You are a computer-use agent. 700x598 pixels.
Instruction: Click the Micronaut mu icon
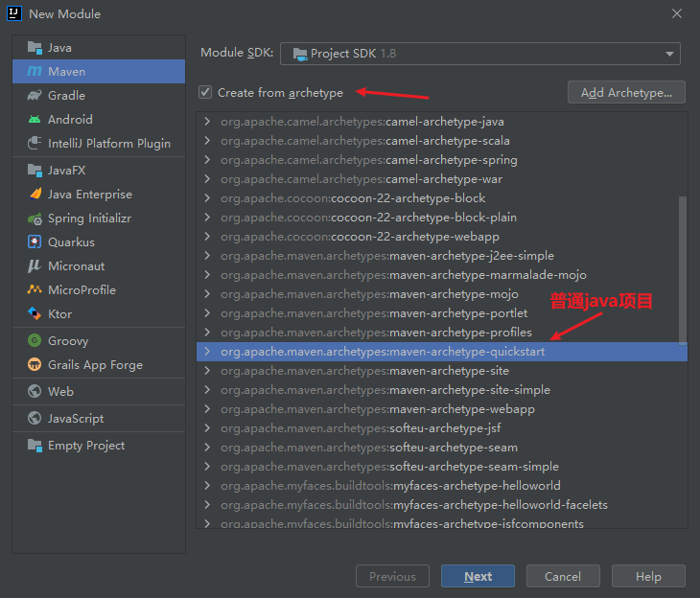(x=35, y=266)
